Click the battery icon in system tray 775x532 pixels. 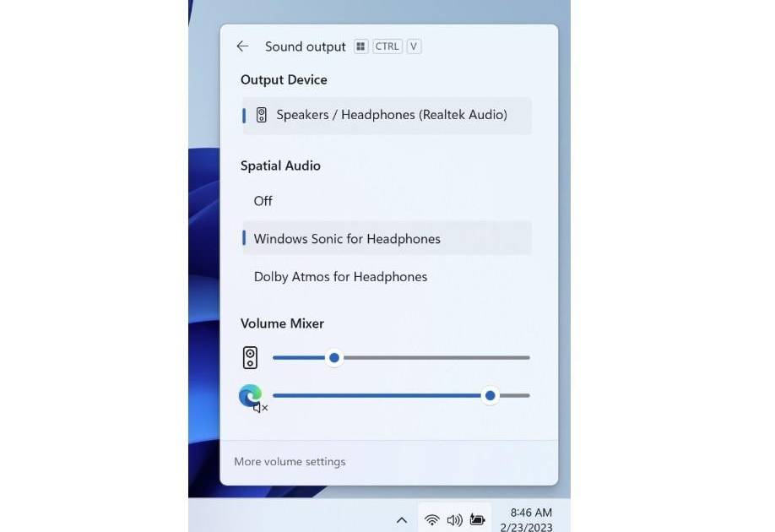click(x=477, y=519)
